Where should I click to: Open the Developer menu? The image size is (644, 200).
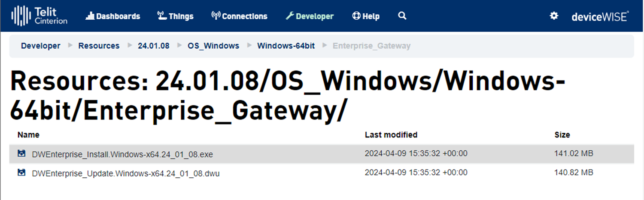pos(310,16)
